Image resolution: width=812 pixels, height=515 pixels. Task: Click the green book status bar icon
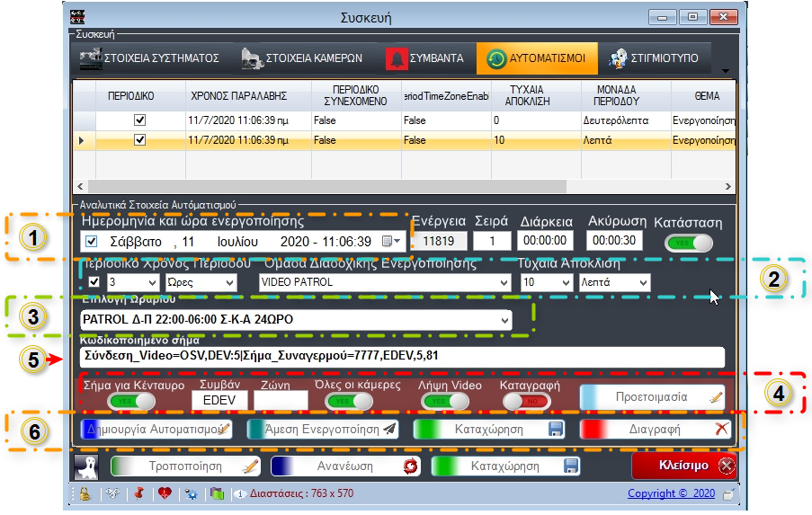pos(216,493)
